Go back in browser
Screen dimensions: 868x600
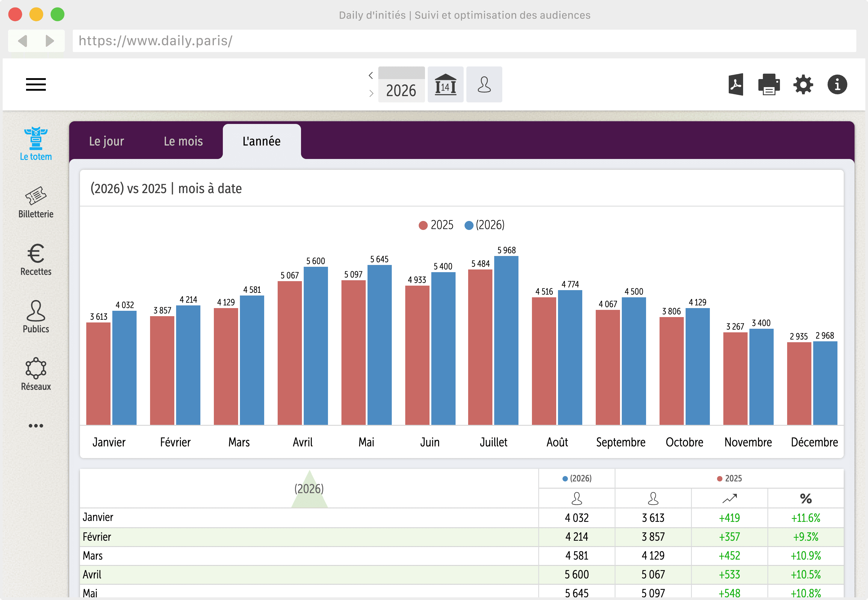[x=23, y=41]
